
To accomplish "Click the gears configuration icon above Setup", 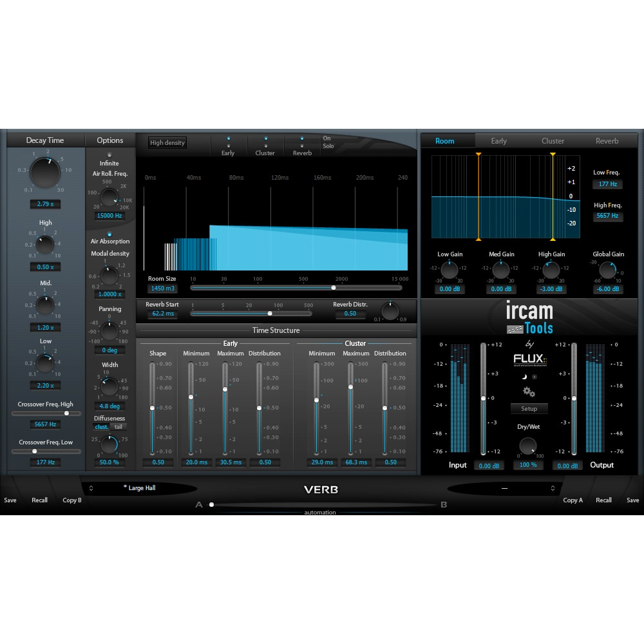I will [x=528, y=392].
